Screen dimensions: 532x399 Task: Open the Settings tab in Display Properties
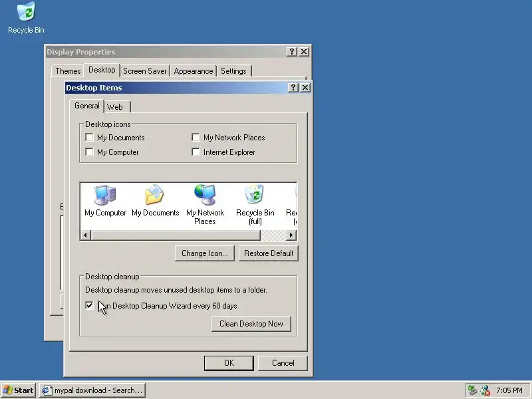pyautogui.click(x=233, y=71)
